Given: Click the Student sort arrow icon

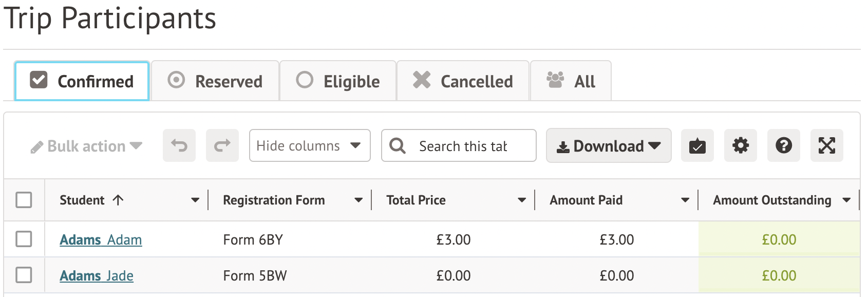Looking at the screenshot, I should [x=118, y=200].
